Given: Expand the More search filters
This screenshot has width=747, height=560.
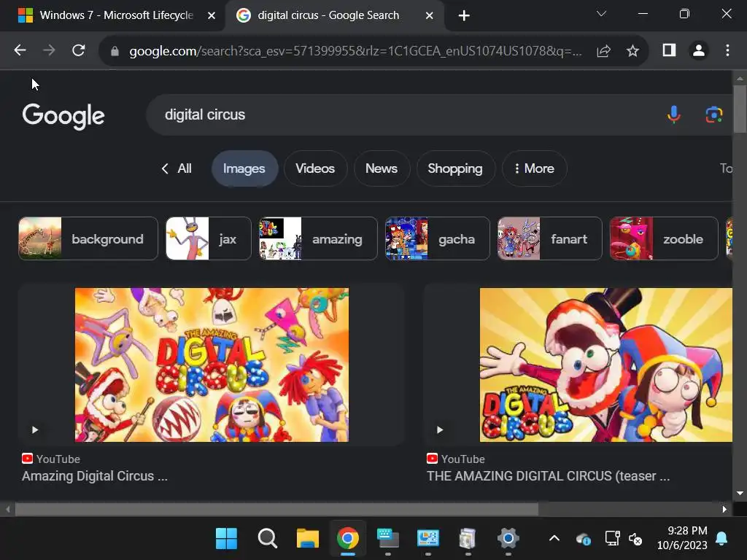Looking at the screenshot, I should [534, 168].
